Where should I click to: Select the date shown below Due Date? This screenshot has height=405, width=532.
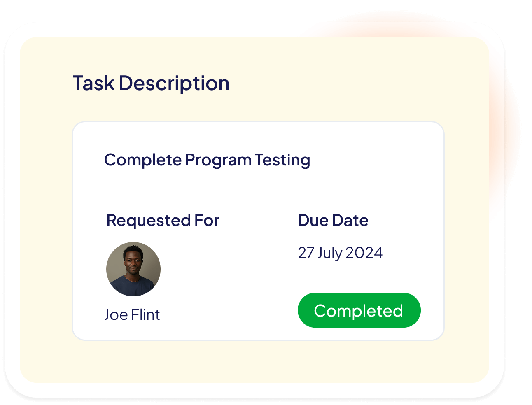tap(340, 253)
